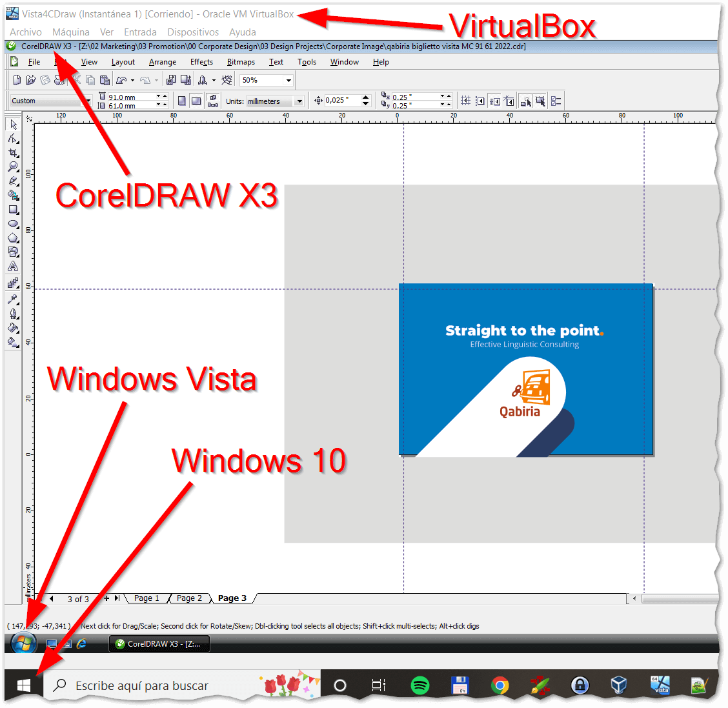Activate the Zoom tool
This screenshot has height=708, width=728.
pyautogui.click(x=14, y=167)
